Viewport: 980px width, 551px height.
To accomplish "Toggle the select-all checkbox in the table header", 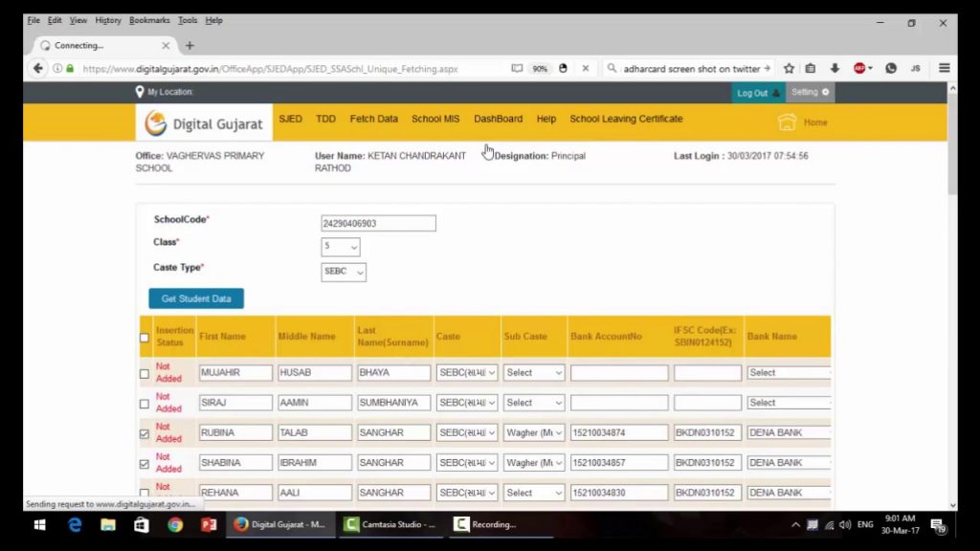I will pos(145,338).
